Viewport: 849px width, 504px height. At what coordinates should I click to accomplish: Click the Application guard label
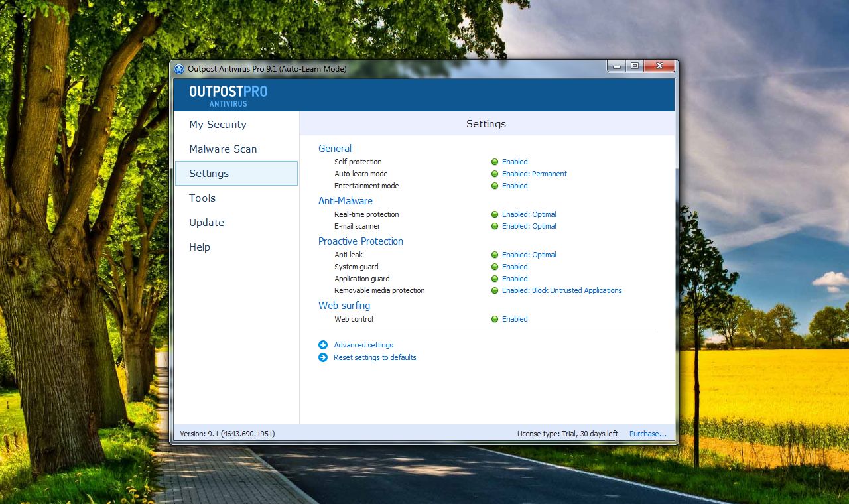[x=362, y=279]
